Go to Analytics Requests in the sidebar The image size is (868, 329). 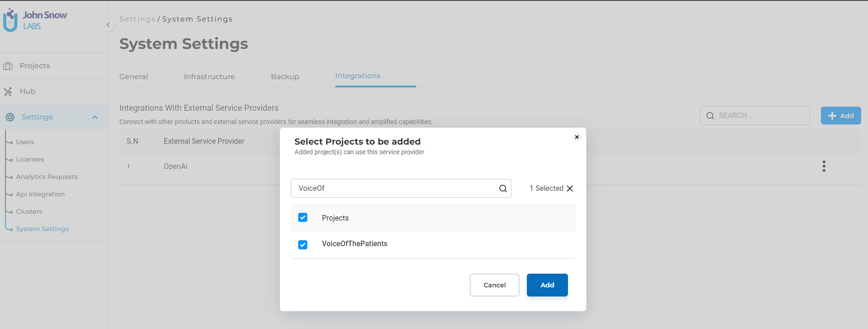(47, 177)
